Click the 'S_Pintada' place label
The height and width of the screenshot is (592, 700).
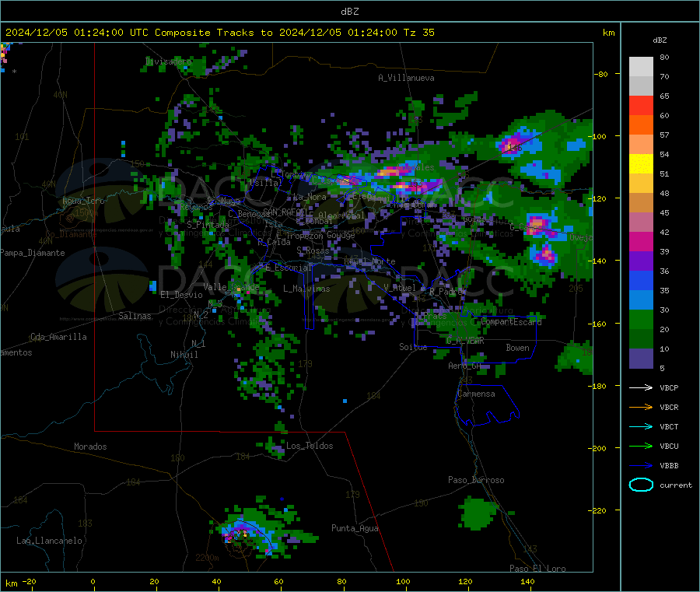point(208,225)
